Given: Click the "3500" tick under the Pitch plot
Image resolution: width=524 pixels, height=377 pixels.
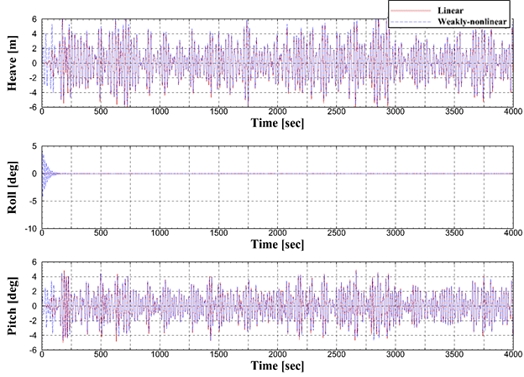Looking at the screenshot, I should click(x=454, y=354).
